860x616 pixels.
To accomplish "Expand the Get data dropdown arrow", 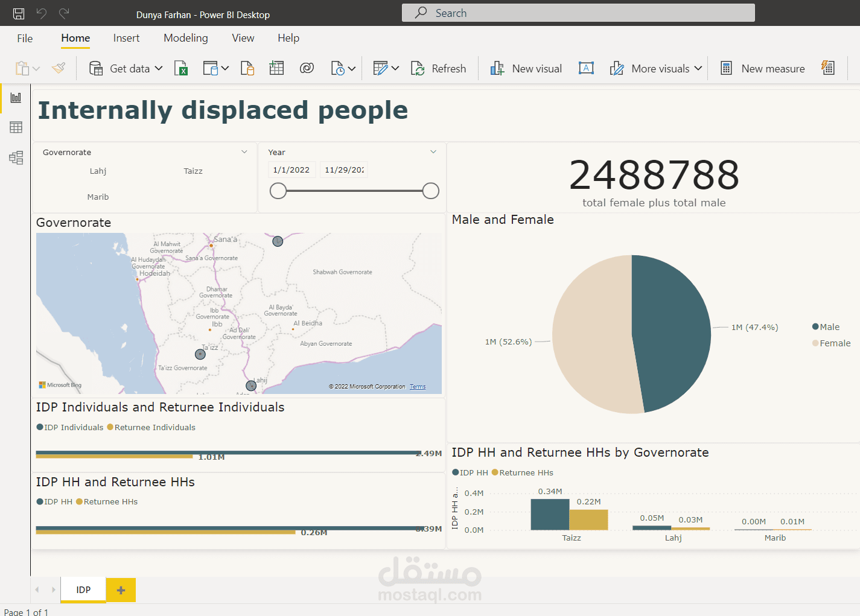I will (159, 69).
